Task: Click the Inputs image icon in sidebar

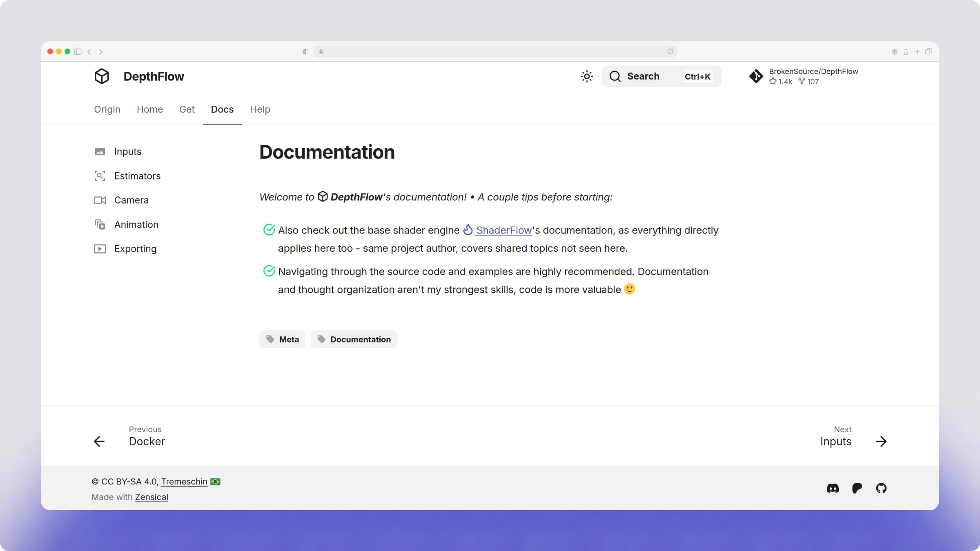Action: (100, 152)
